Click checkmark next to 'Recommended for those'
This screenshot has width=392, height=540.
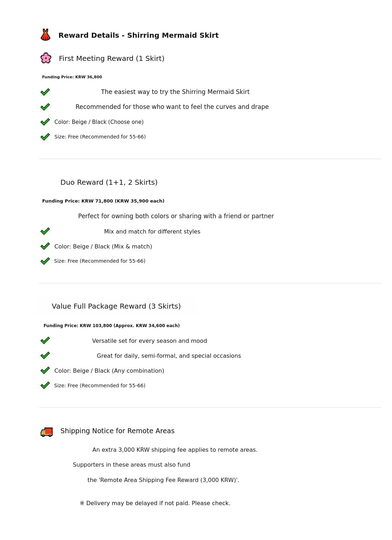point(45,107)
